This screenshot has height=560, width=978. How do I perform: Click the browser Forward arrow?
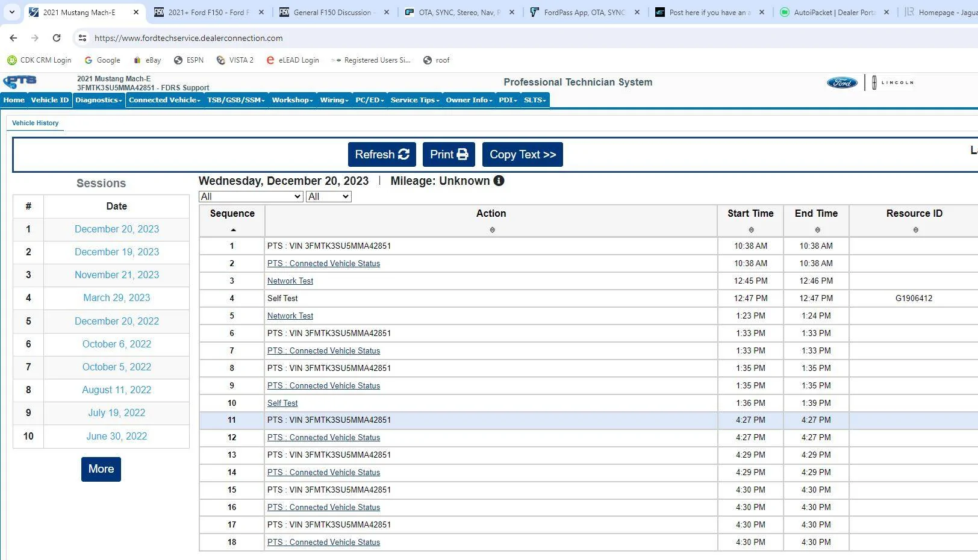[x=35, y=38]
